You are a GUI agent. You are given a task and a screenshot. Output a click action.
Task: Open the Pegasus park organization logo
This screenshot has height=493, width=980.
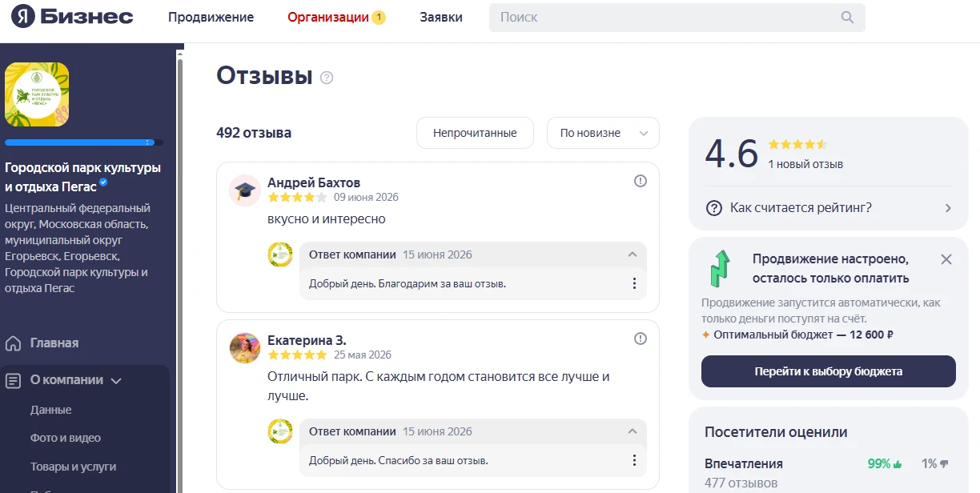[37, 94]
